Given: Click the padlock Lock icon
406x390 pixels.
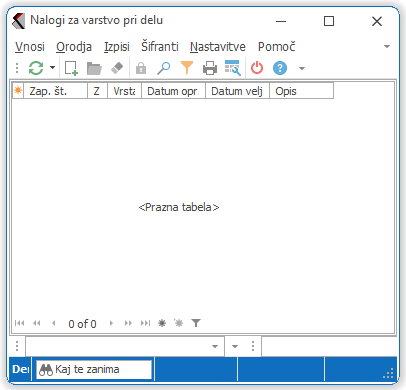Looking at the screenshot, I should [141, 68].
